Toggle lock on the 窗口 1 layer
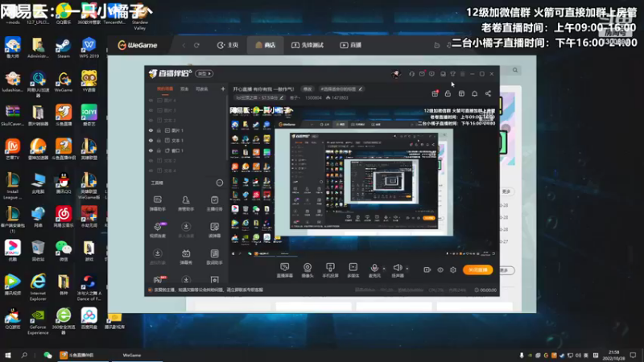Viewport: 644px width, 362px height. coord(159,150)
